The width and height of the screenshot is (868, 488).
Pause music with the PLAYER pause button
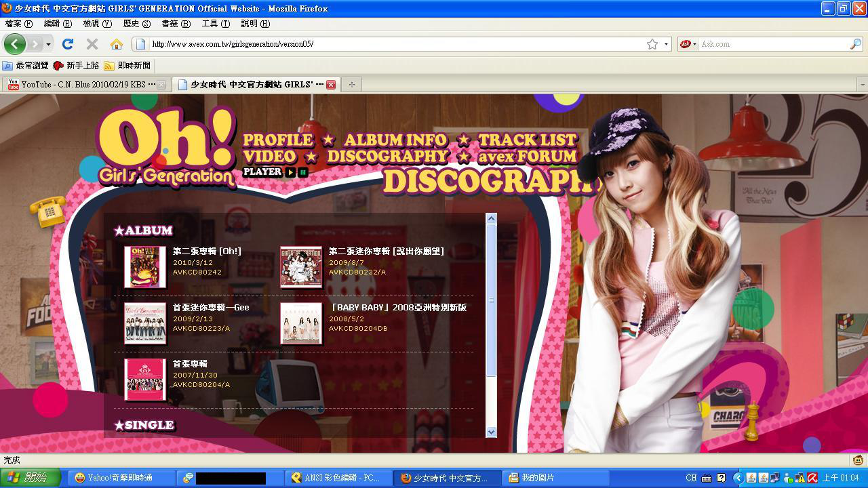click(x=302, y=172)
